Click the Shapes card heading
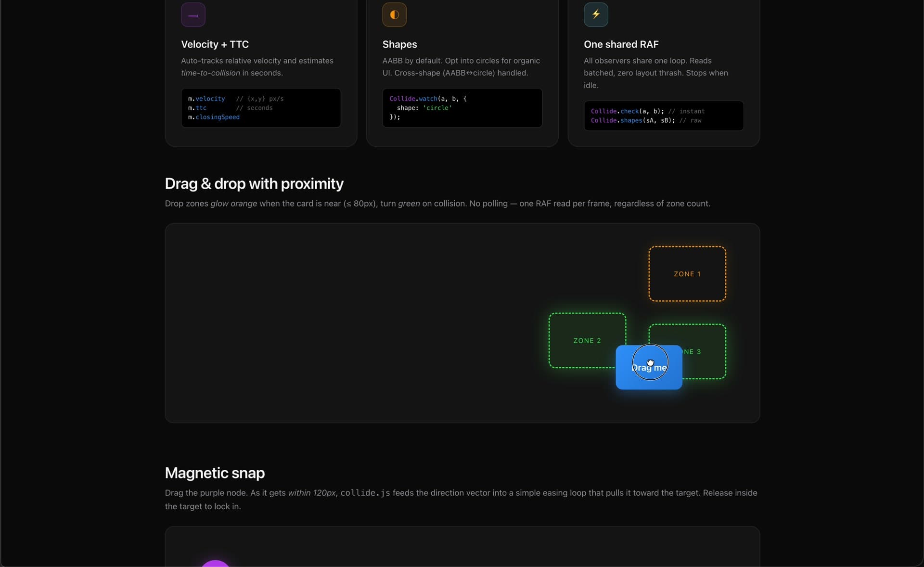 click(x=399, y=44)
